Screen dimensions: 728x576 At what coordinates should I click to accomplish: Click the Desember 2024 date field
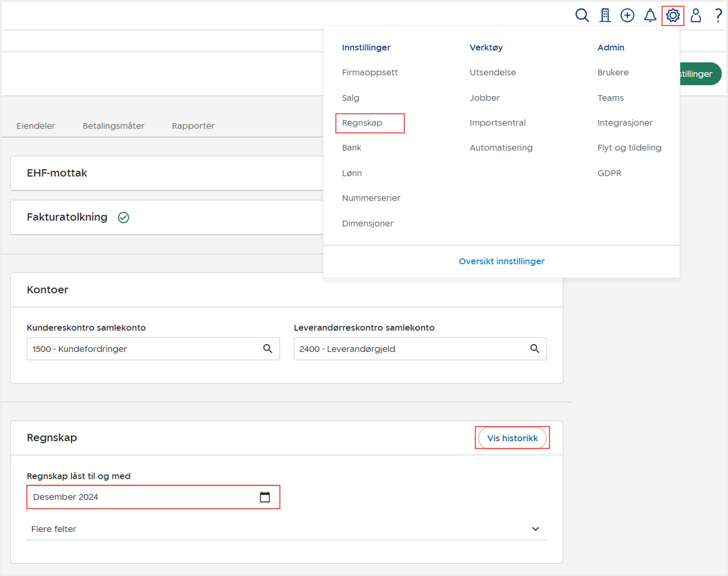pos(141,497)
